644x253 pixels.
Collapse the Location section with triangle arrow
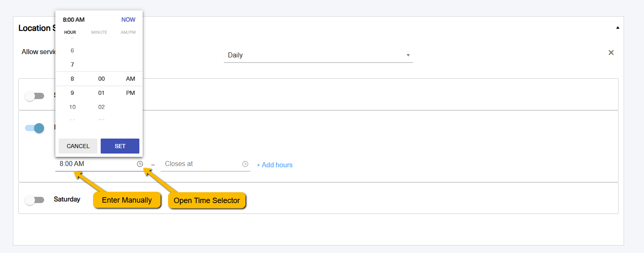(x=618, y=28)
